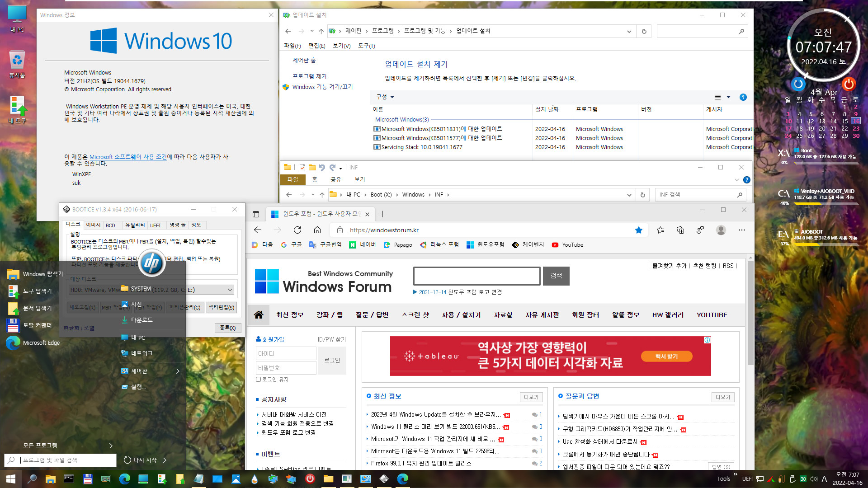Screen dimensions: 868x488
Task: Open Microsoft Edge from start menu
Action: point(33,343)
